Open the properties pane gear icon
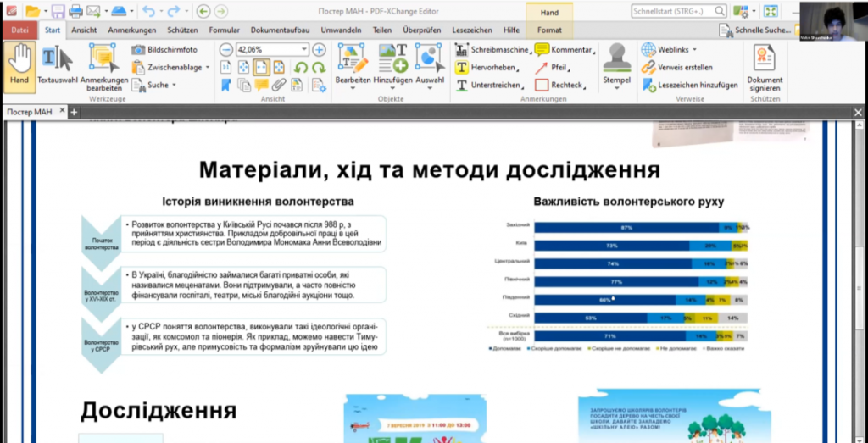868x443 pixels. click(319, 86)
